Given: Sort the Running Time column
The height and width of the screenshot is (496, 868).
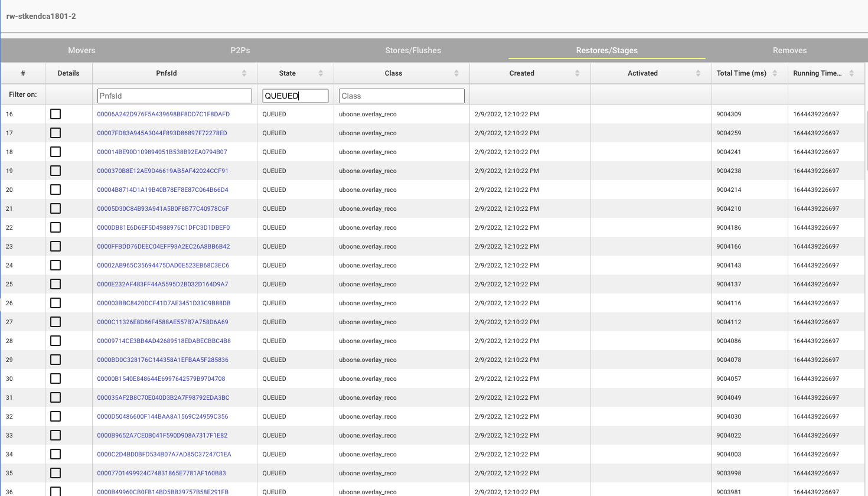Looking at the screenshot, I should click(851, 73).
